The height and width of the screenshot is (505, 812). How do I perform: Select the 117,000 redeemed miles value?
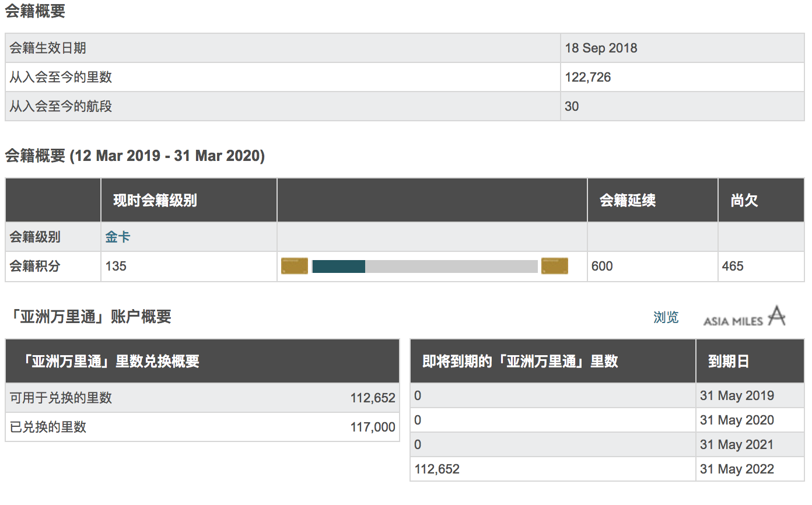coord(373,427)
